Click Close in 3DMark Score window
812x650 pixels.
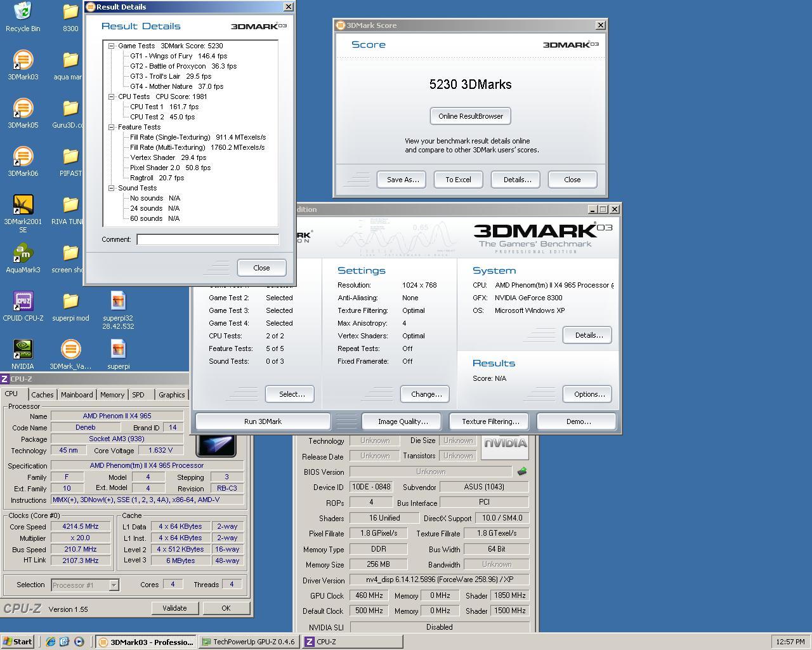pyautogui.click(x=572, y=180)
